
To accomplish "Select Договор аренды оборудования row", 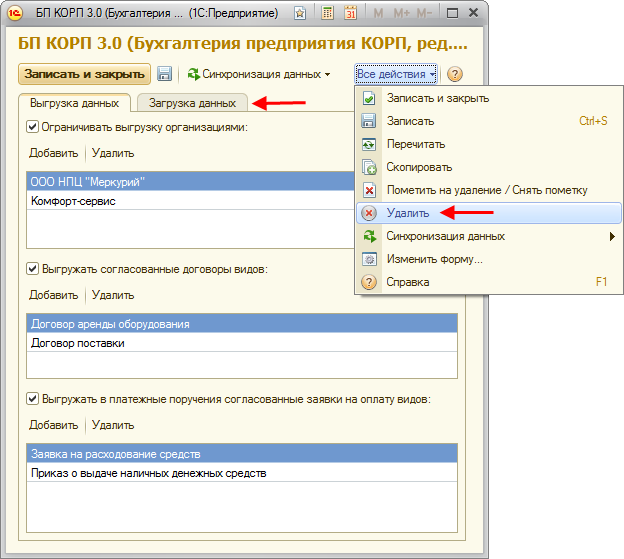I will (x=242, y=323).
